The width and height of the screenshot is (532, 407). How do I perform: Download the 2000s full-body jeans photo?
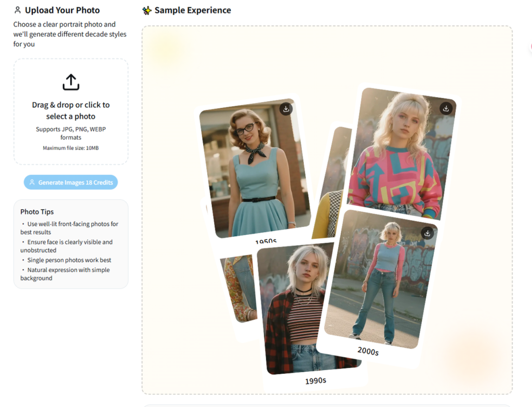427,233
